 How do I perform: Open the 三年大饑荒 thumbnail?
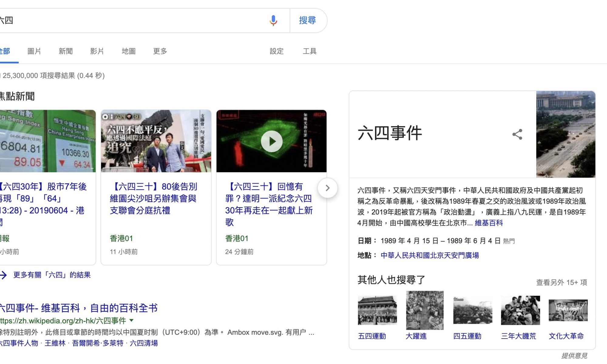pyautogui.click(x=521, y=310)
